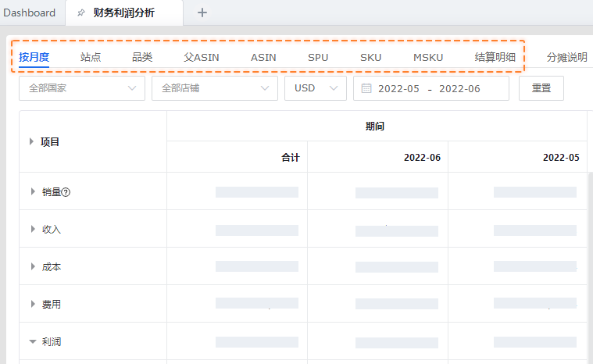The image size is (593, 364).
Task: Click the end date 2022-06 field
Action: click(459, 88)
